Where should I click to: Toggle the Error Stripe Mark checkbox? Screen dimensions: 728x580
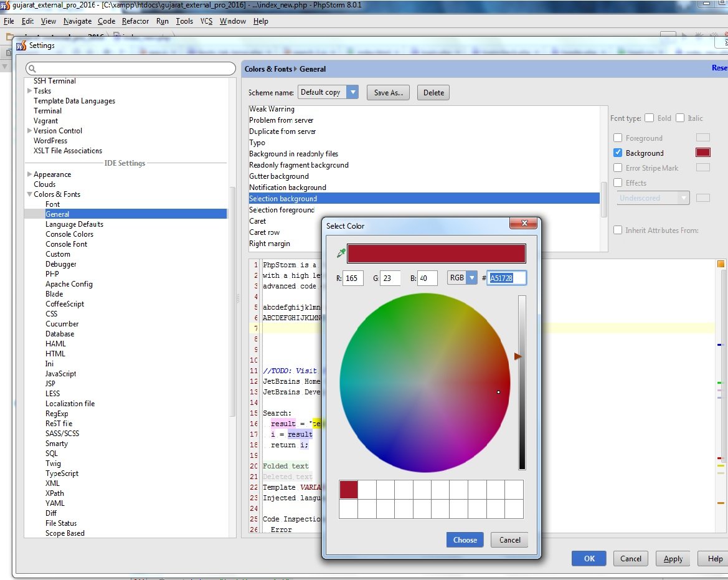[618, 168]
